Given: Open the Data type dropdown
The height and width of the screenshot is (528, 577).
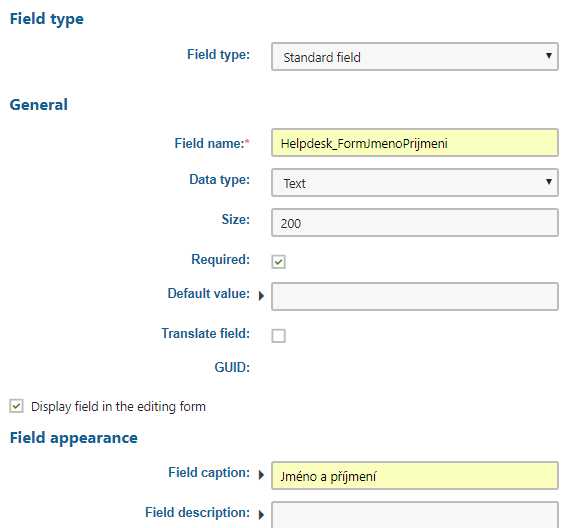Looking at the screenshot, I should [415, 183].
